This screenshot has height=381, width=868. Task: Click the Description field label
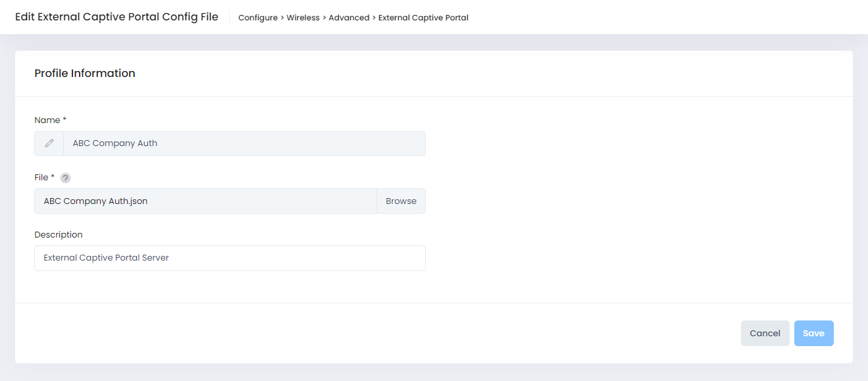(59, 235)
